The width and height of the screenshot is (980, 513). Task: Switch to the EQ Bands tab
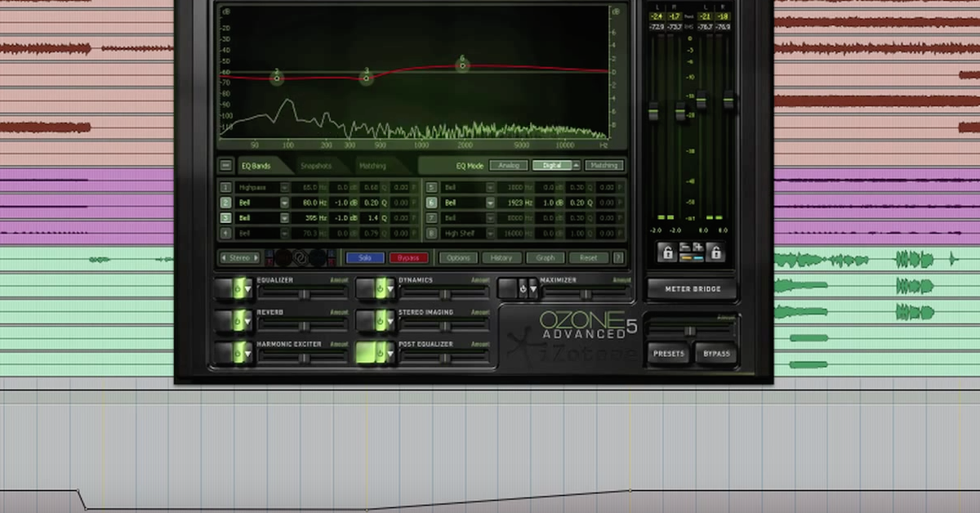(256, 166)
